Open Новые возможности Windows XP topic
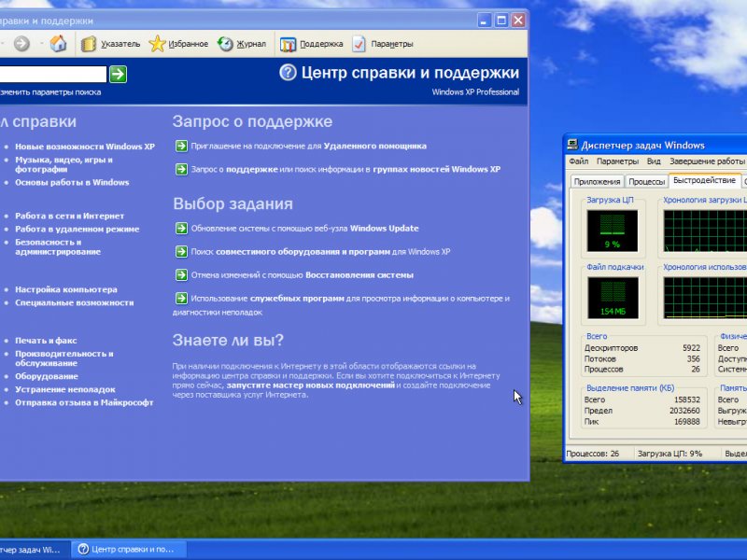This screenshot has height=560, width=747. pos(85,147)
